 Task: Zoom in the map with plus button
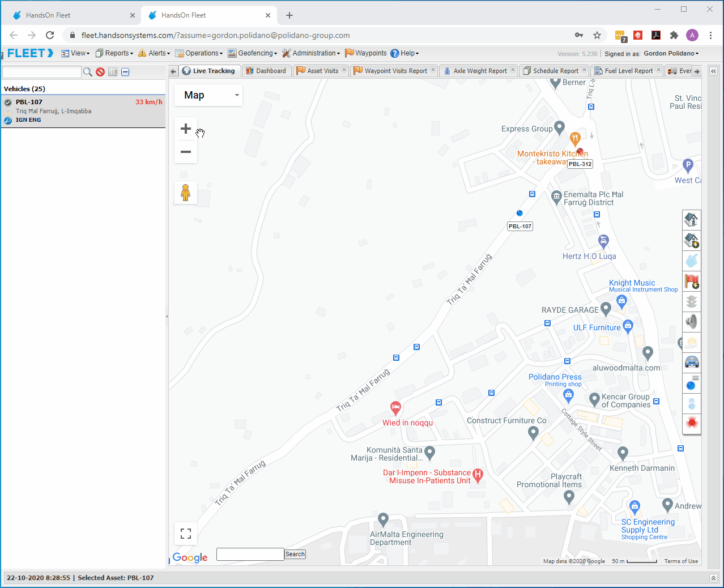click(186, 129)
